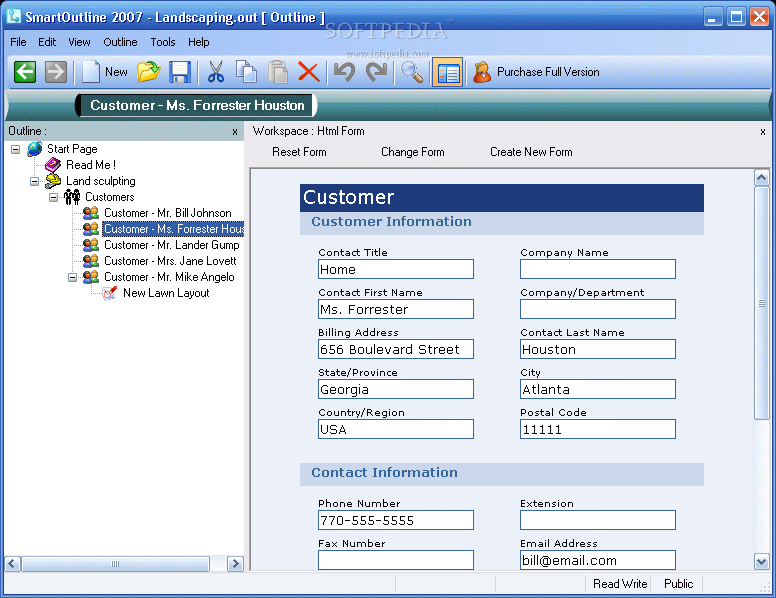Select Start Page globe icon
The height and width of the screenshot is (598, 776).
pyautogui.click(x=34, y=149)
